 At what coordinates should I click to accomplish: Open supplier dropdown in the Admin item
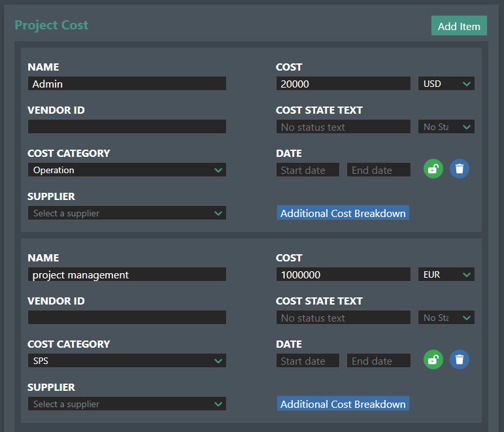click(x=127, y=213)
